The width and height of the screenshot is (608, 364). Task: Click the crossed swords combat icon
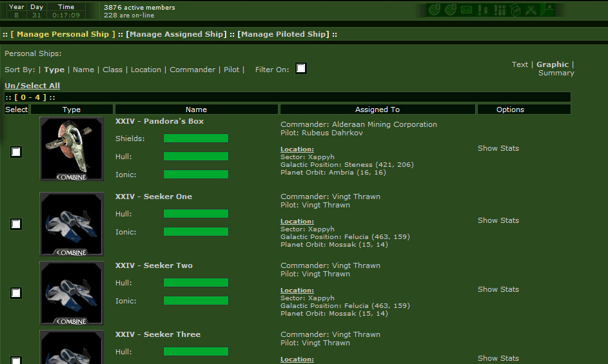pos(531,10)
